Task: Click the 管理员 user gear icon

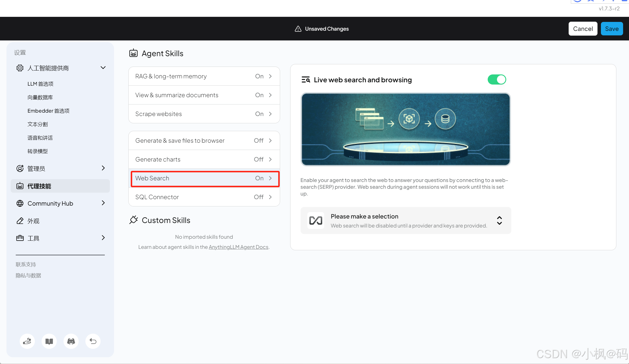Action: click(x=20, y=168)
